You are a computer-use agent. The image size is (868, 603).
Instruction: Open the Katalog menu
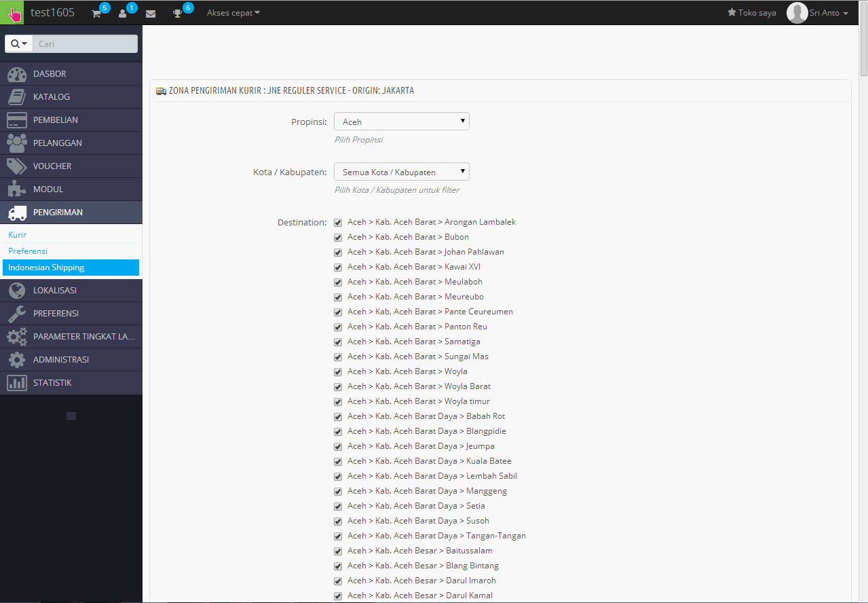pyautogui.click(x=71, y=97)
